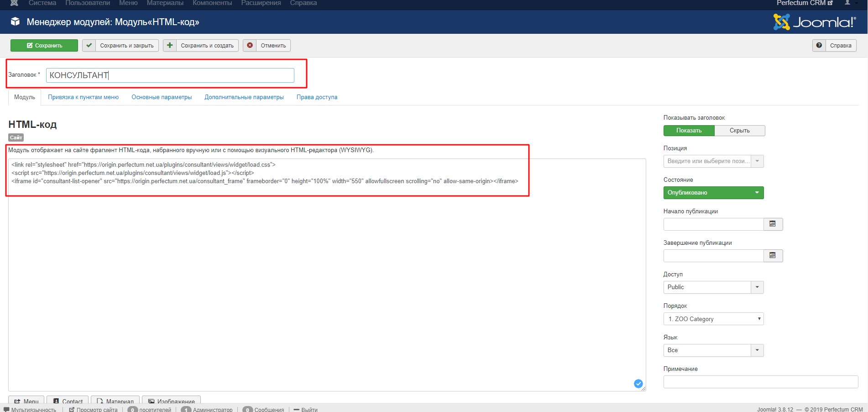Click the checkmark Сохранить и закрыть button
The image size is (868, 412).
pyautogui.click(x=120, y=45)
